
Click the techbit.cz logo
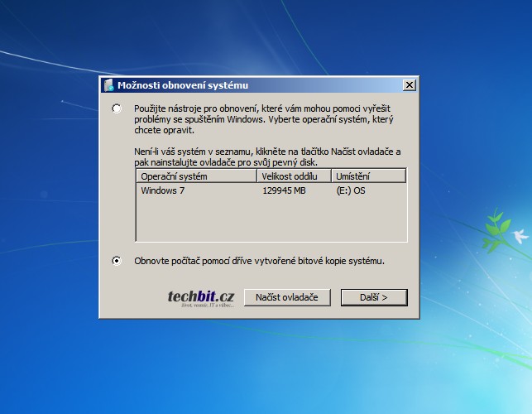200,298
